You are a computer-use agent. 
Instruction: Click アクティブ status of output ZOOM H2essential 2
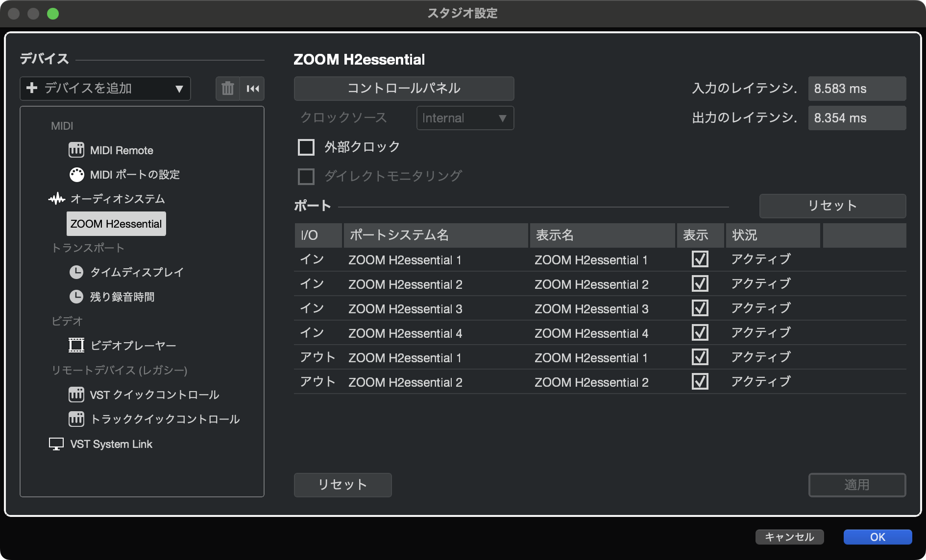(761, 382)
